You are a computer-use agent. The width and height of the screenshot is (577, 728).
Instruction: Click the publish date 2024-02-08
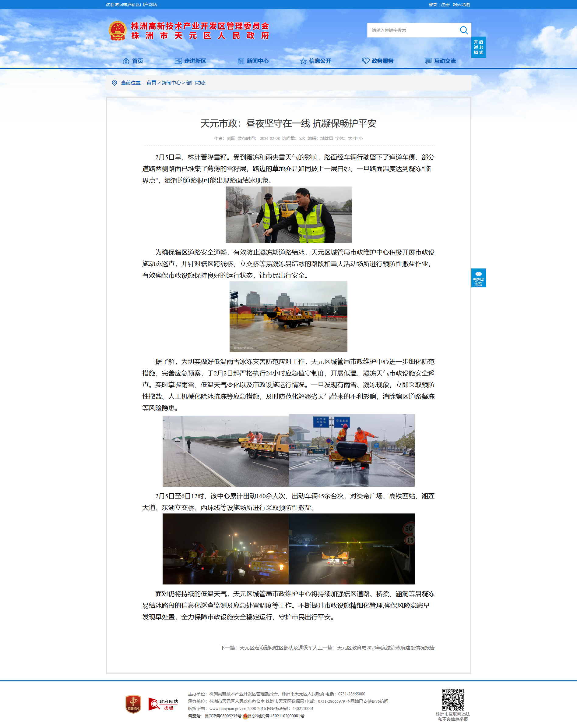click(269, 138)
